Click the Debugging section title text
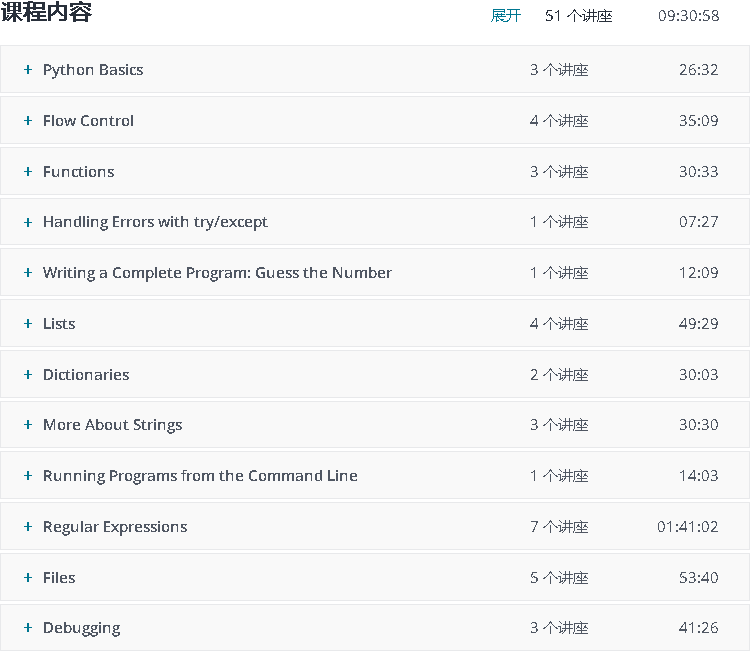Screen dimensions: 752x653 tap(81, 628)
